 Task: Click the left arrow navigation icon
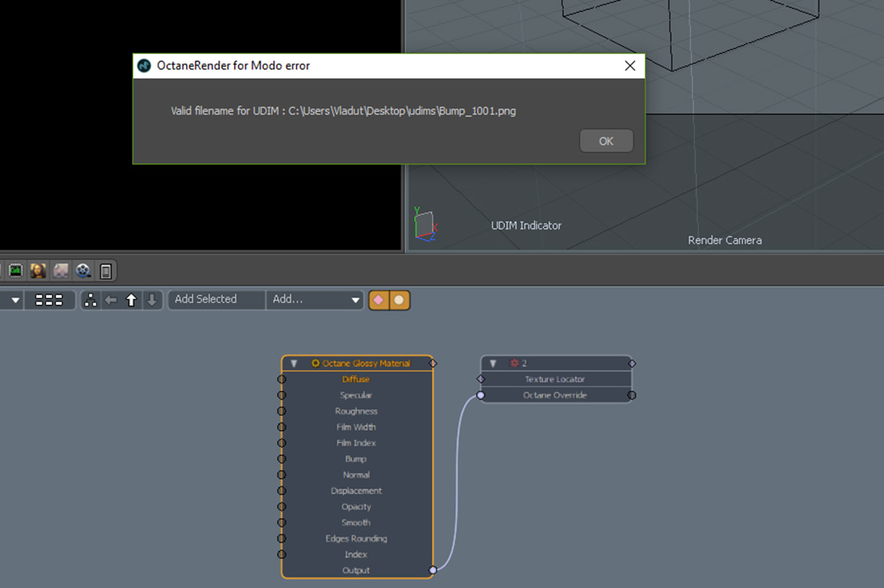tap(111, 300)
